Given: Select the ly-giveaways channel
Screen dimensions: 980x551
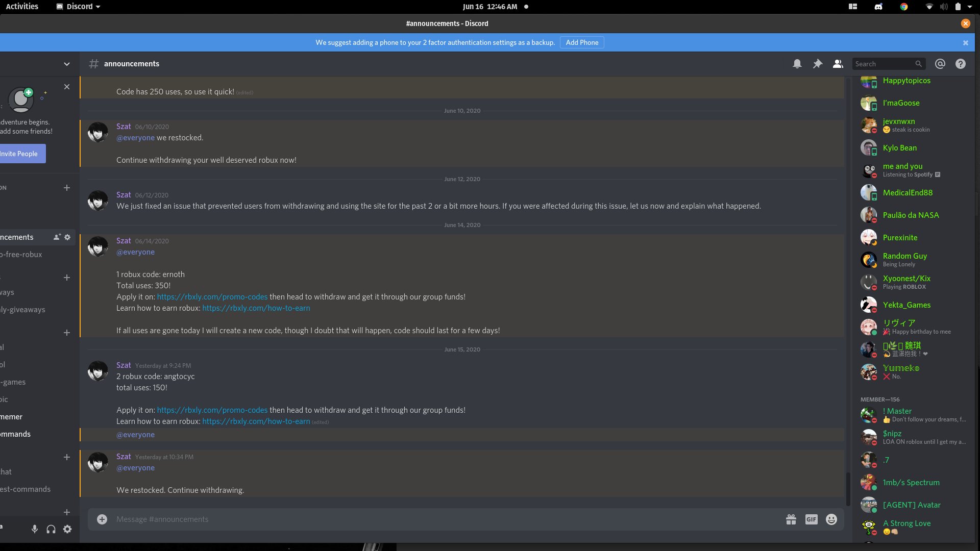Looking at the screenshot, I should [37, 310].
